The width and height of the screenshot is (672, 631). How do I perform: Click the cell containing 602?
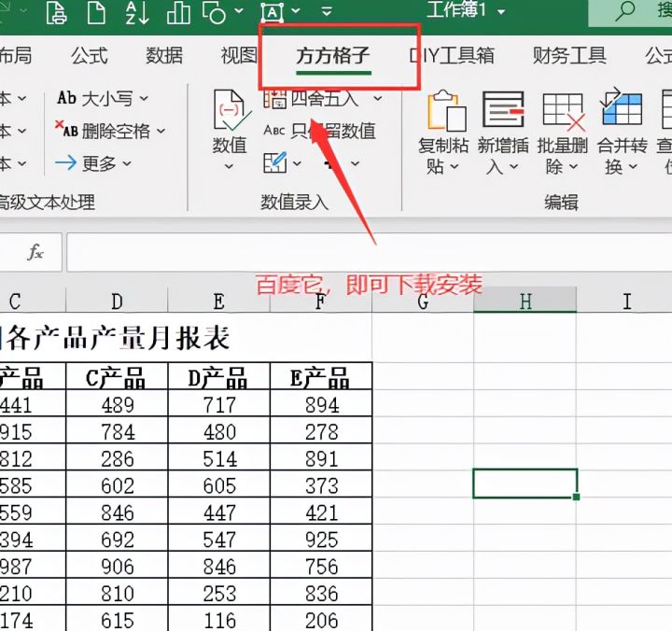click(117, 484)
